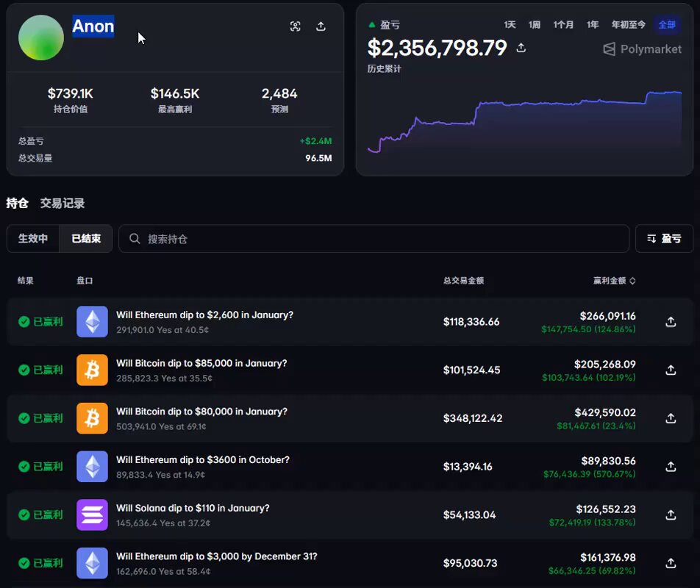Click the $146.5K 最高赢利 figure
The width and height of the screenshot is (700, 588).
click(x=175, y=93)
